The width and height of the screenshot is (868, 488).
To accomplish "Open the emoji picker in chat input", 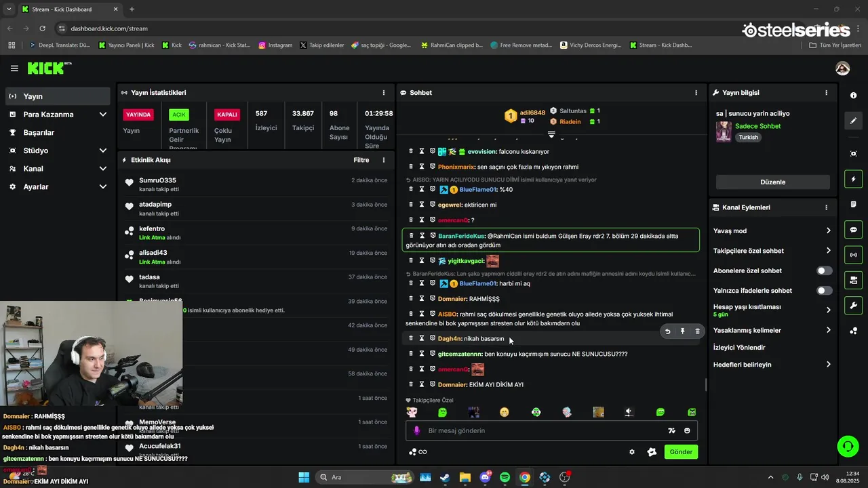I will 687,430.
